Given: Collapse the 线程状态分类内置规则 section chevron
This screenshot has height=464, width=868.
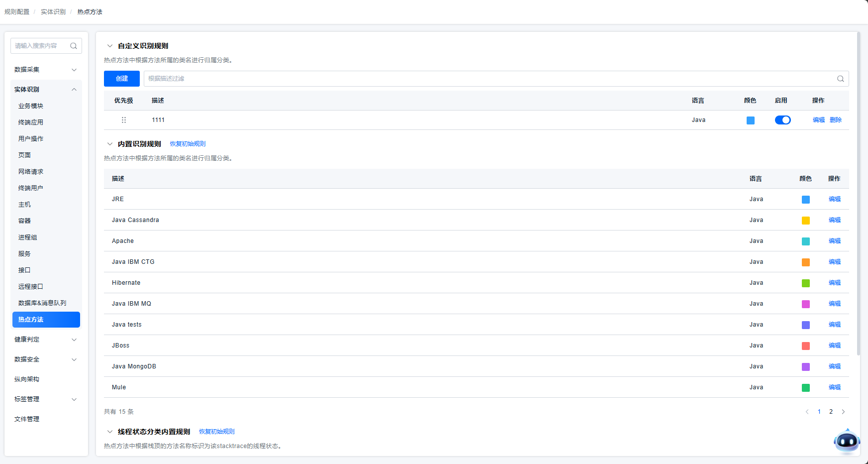Looking at the screenshot, I should pos(110,432).
